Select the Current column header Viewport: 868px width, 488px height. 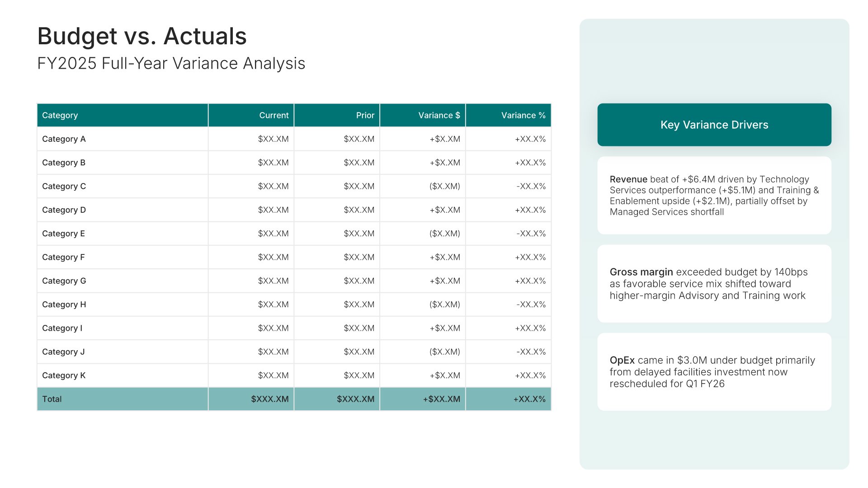[x=274, y=115]
